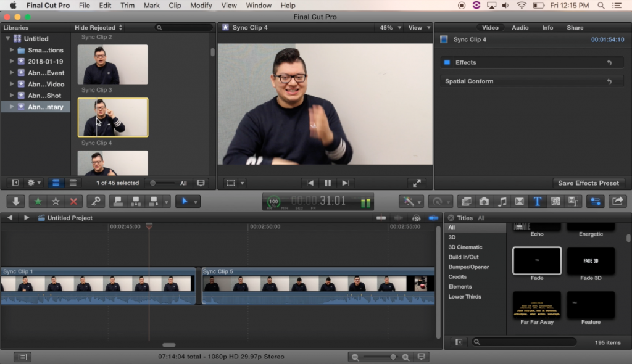Expand the Sma...tions folder
The height and width of the screenshot is (364, 632).
click(x=12, y=50)
